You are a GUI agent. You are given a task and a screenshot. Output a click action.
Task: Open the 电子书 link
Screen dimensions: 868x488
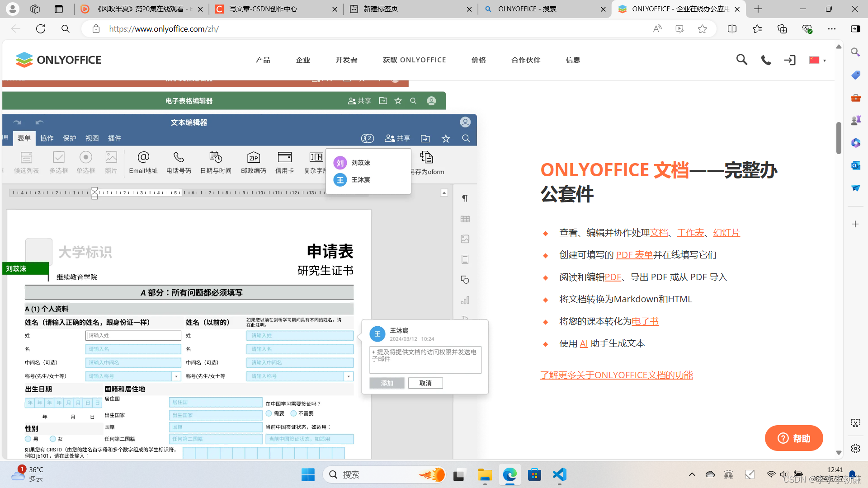coord(645,321)
